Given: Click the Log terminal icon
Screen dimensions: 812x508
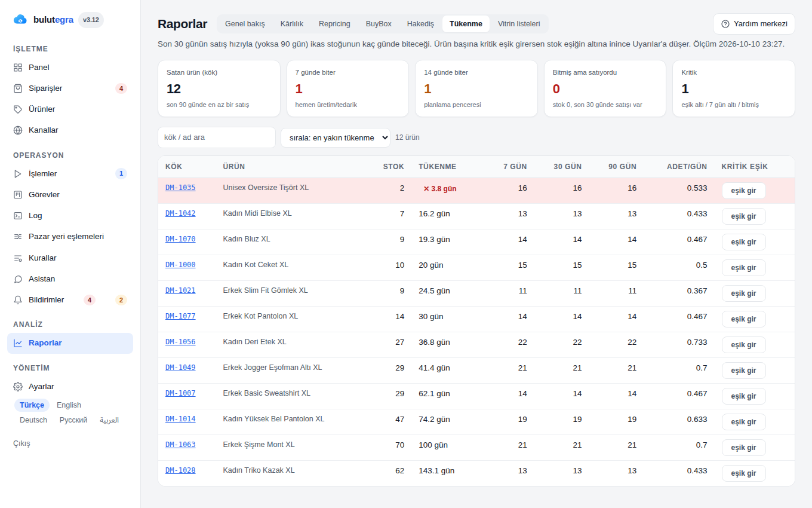Looking at the screenshot, I should 18,216.
